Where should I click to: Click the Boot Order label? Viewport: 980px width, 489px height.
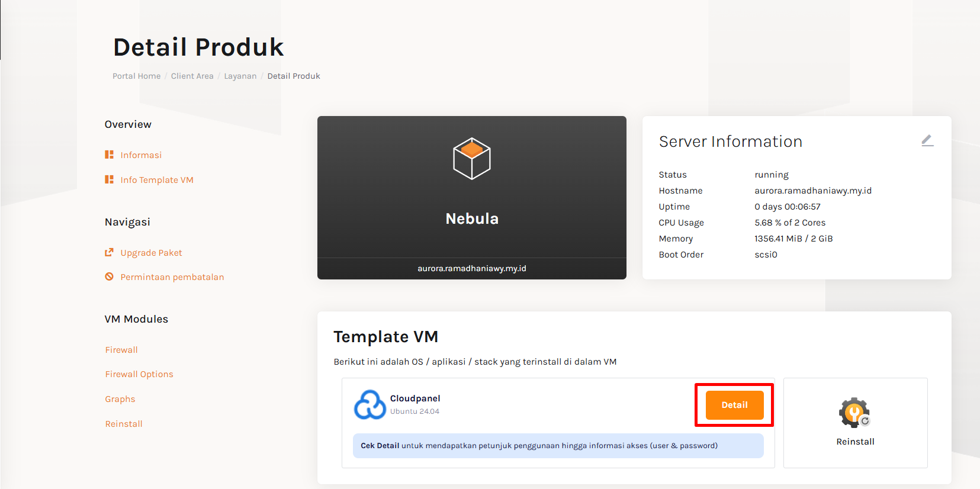tap(681, 255)
